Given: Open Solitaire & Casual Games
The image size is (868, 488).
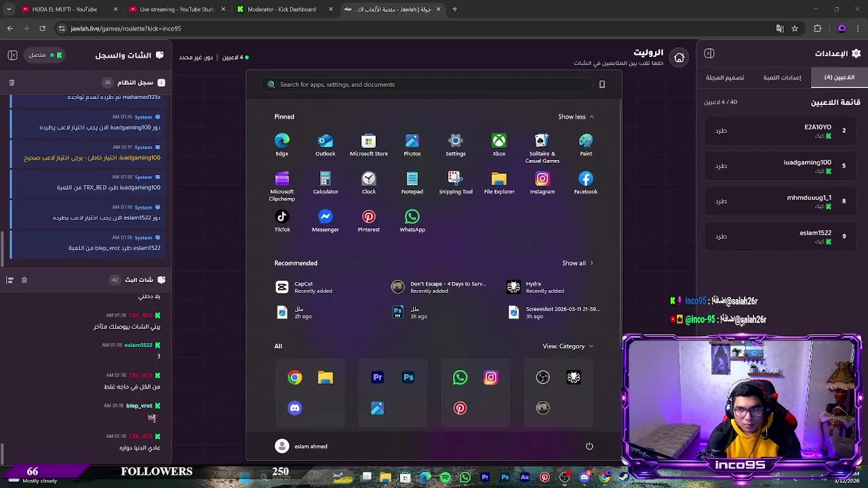Looking at the screenshot, I should [542, 148].
